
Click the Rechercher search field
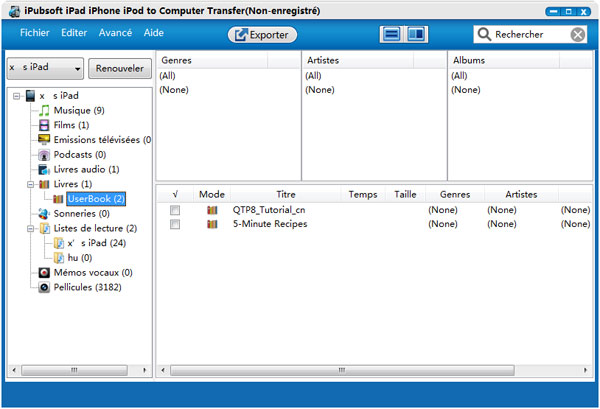click(x=530, y=34)
